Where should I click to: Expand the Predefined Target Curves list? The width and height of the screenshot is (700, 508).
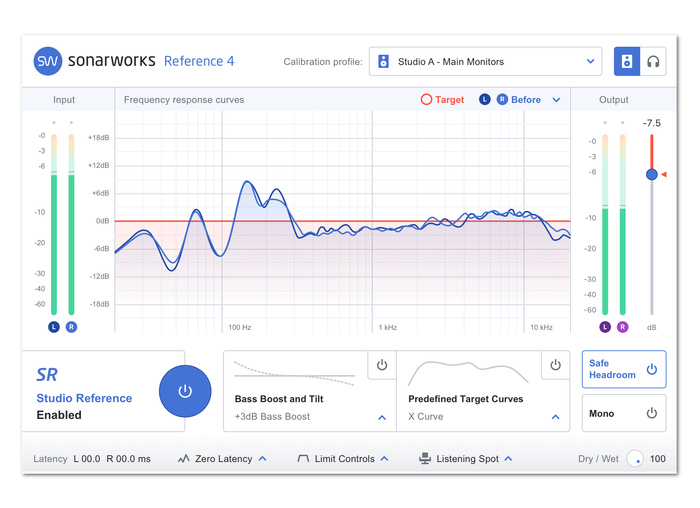click(x=555, y=417)
